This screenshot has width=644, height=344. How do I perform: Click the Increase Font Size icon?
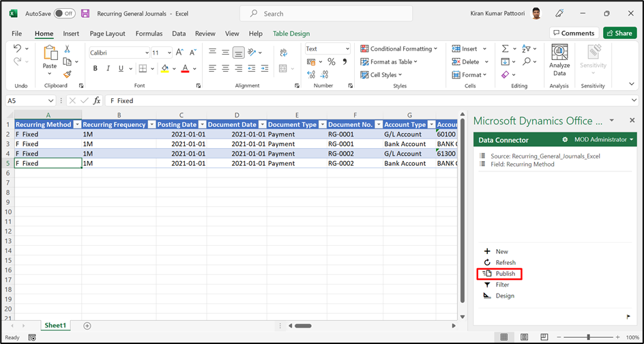[179, 53]
